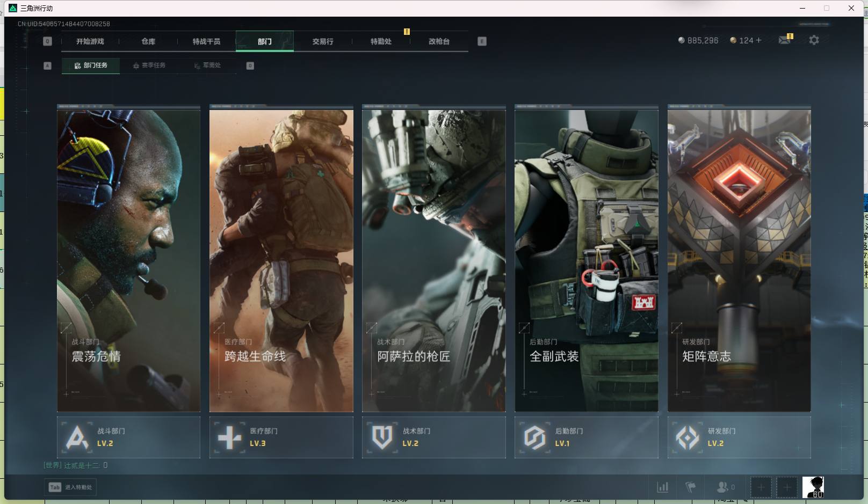This screenshot has height=504, width=868.
Task: Open the statistics bar chart icon
Action: point(663,487)
